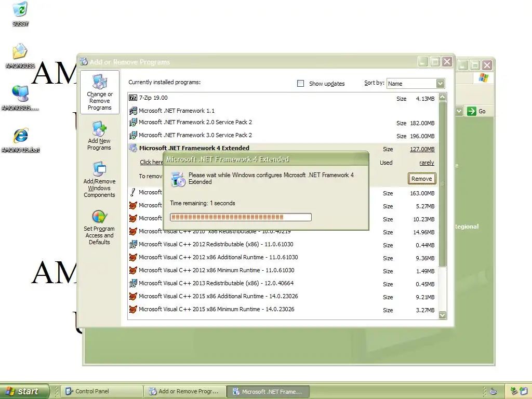Select Microsoft .NET Framework 1.1 entry
Viewport: 532px width, 399px height.
tap(283, 111)
